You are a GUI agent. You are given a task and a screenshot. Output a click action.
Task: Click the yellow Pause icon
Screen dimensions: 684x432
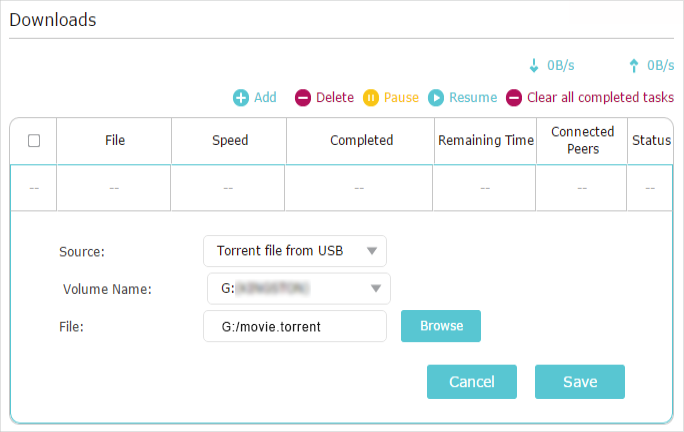pos(371,98)
